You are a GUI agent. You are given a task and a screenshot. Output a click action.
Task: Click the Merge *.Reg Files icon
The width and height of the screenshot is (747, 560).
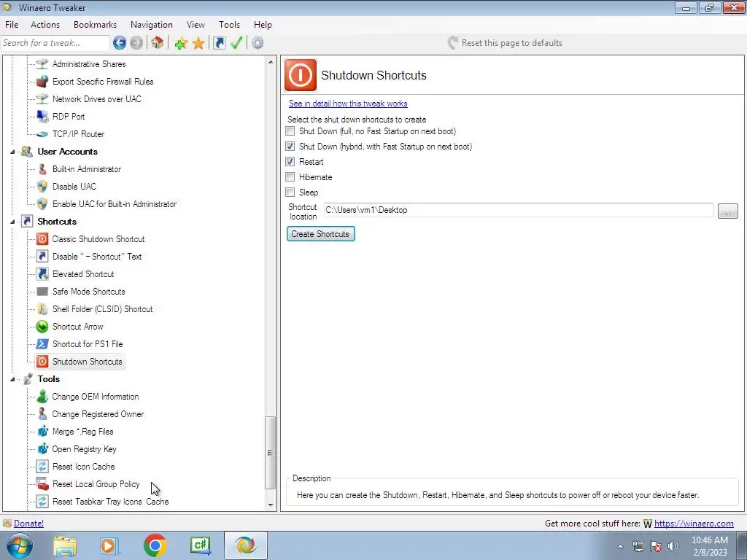[x=42, y=432]
